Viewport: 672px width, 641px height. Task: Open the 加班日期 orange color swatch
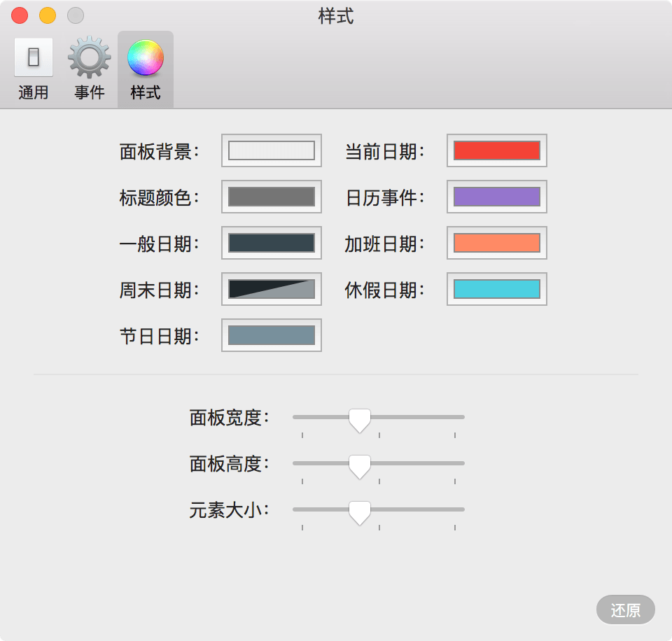click(x=497, y=243)
